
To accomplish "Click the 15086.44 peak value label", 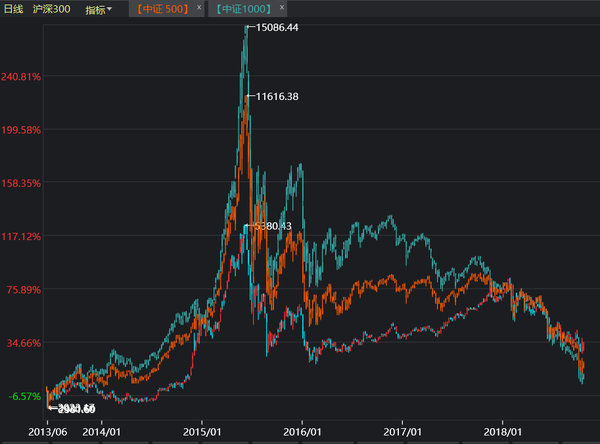I will point(277,28).
